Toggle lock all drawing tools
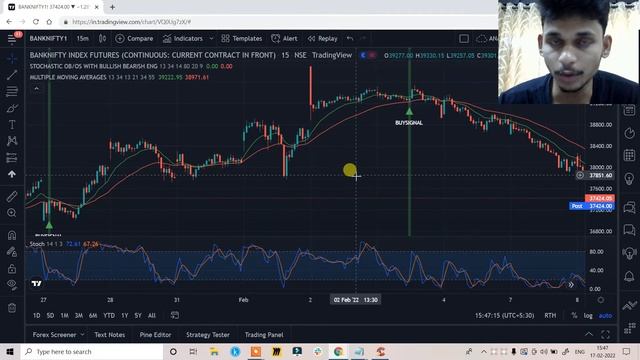 pyautogui.click(x=12, y=268)
